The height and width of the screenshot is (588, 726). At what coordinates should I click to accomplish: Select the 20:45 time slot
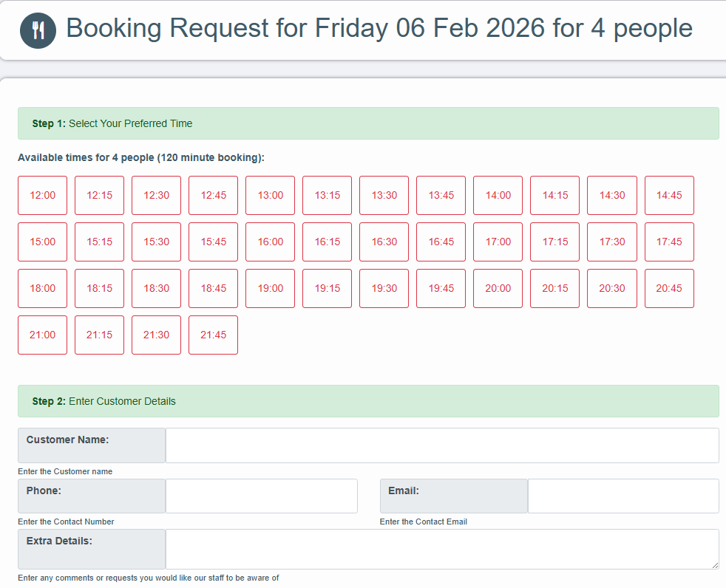tap(669, 289)
